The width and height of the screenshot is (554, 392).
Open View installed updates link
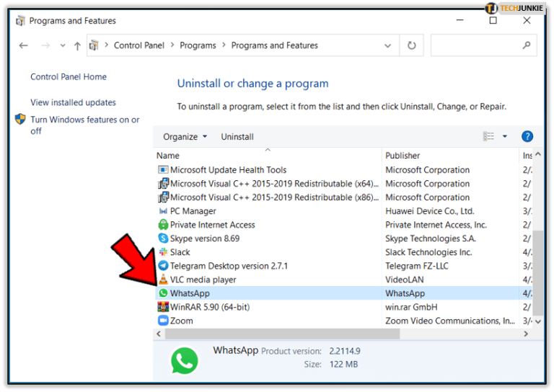[x=73, y=102]
